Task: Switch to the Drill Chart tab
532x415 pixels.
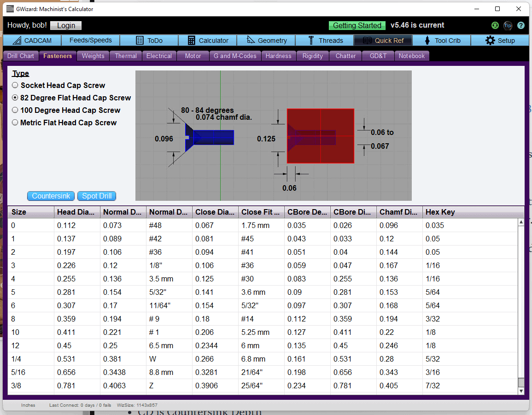Action: (x=20, y=56)
